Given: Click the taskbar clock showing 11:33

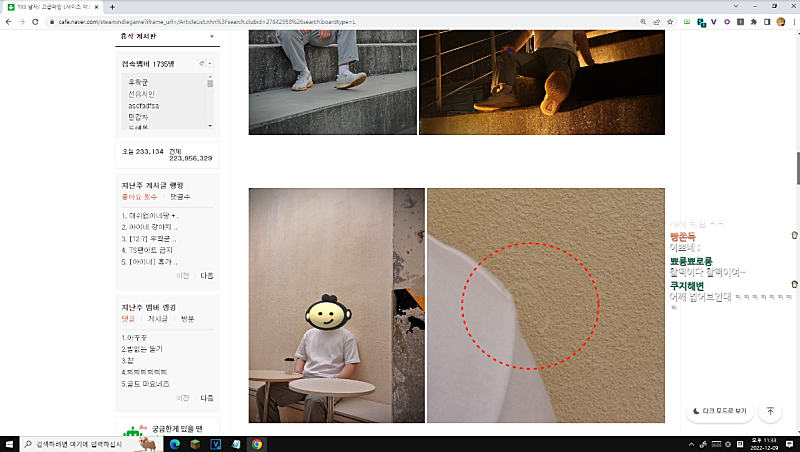Looking at the screenshot, I should pos(764,444).
